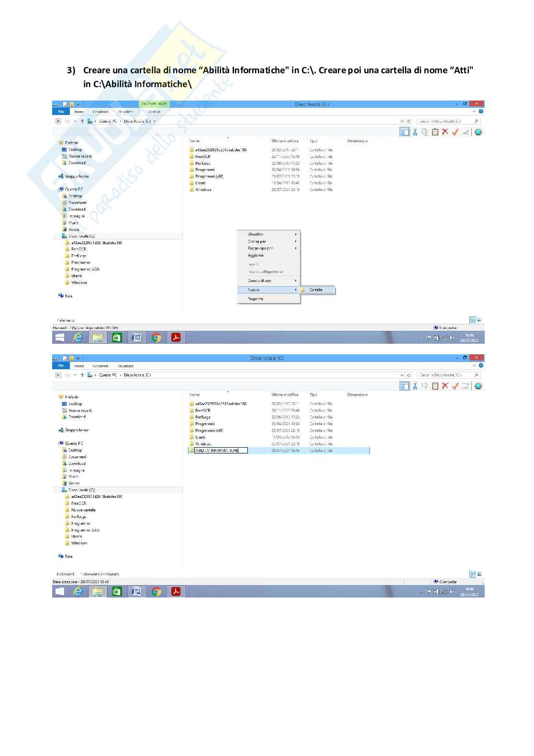534x756 pixels.
Task: Click red X Delete icon in the rename window
Action: pyautogui.click(x=445, y=386)
